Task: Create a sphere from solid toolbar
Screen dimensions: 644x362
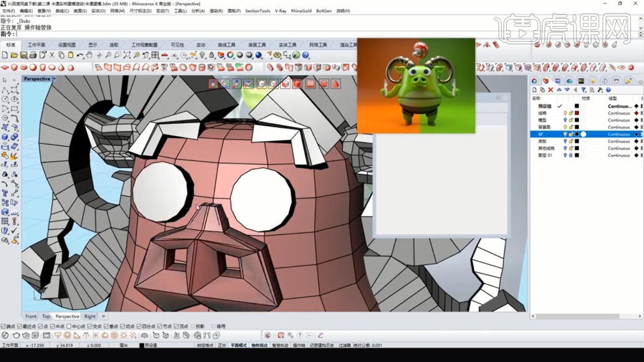Action: (33, 68)
